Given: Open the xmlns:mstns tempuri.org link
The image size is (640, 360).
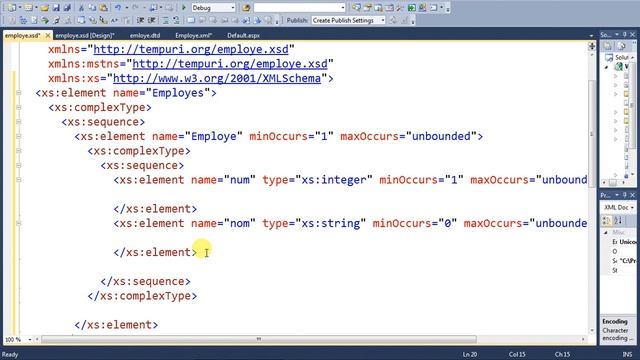Looking at the screenshot, I should (230, 64).
